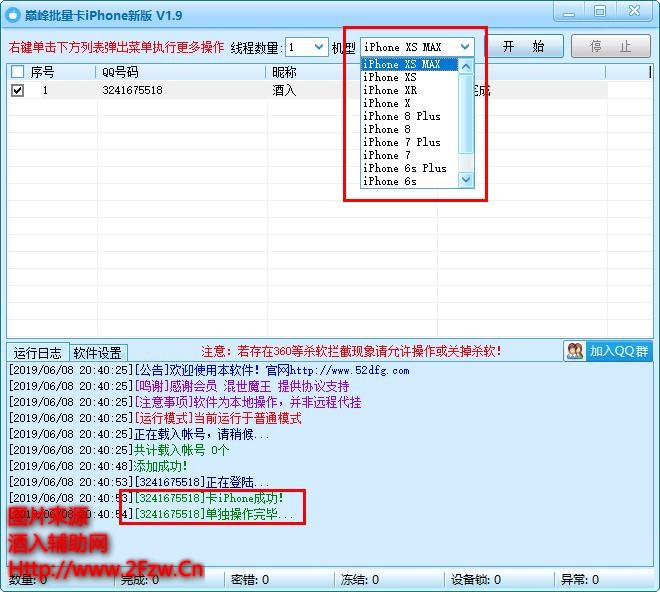Viewport: 660px width, 592px height.
Task: Switch to the 软件设置 tab
Action: tap(98, 353)
